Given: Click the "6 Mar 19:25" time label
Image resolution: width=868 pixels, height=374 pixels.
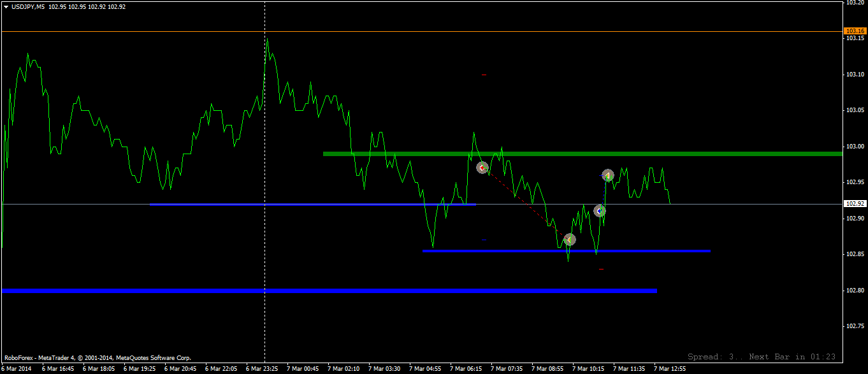Looking at the screenshot, I should [140, 368].
